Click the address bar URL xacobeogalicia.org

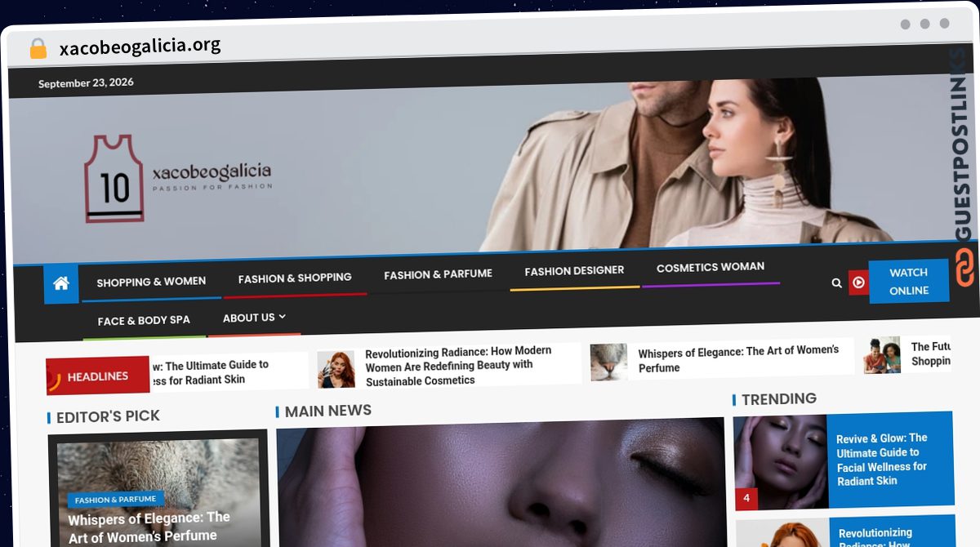point(140,46)
